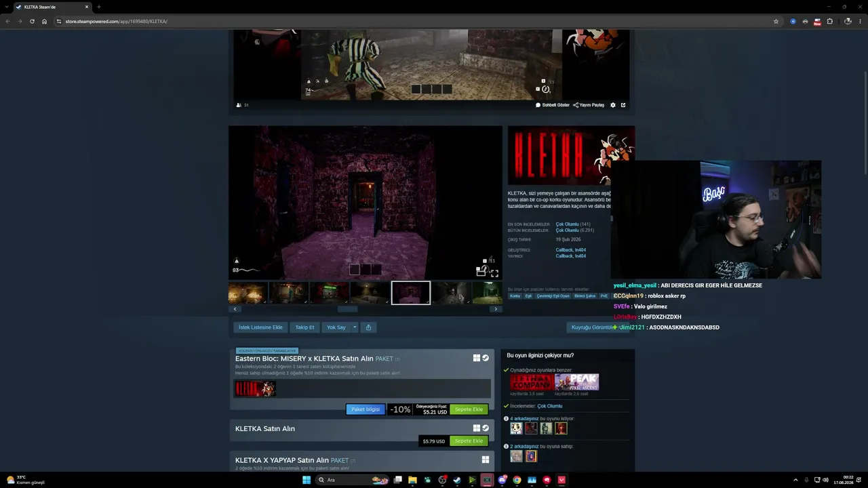Viewport: 868px width, 488px height.
Task: Open the viewer count icon on broadcast
Action: tap(239, 105)
